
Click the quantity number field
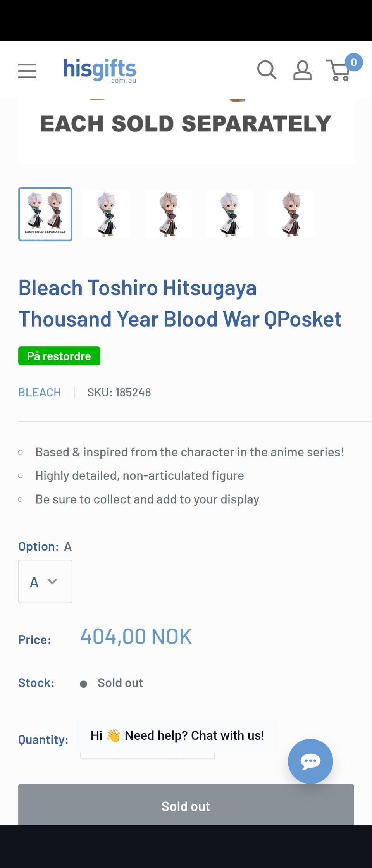(x=147, y=754)
